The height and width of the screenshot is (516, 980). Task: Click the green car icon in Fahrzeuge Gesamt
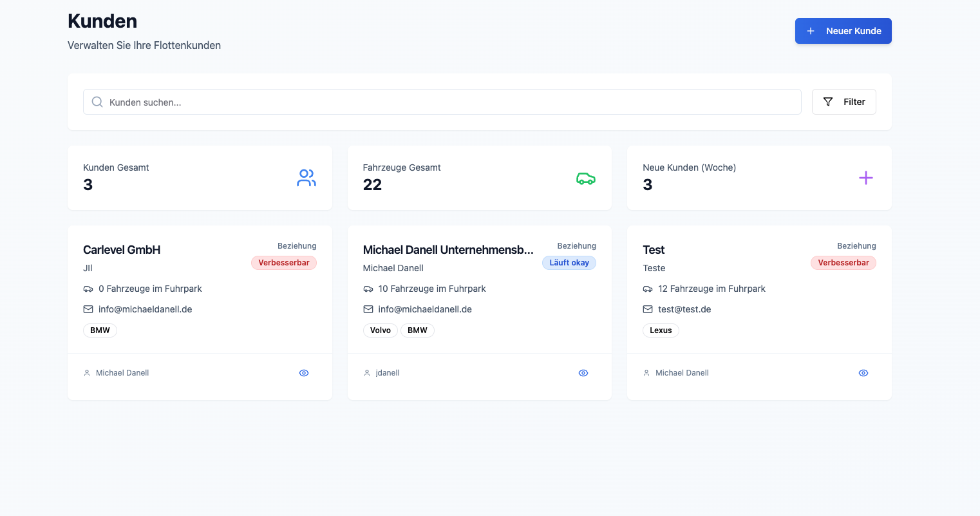coord(585,178)
